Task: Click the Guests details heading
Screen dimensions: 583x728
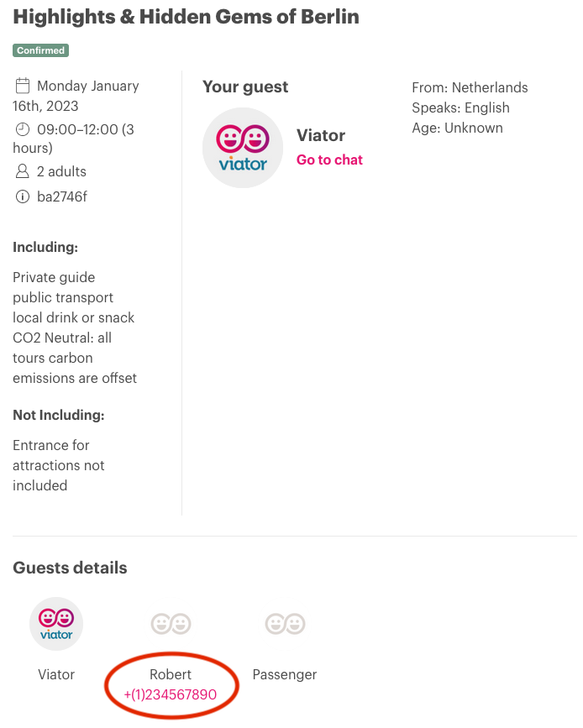Action: point(70,568)
